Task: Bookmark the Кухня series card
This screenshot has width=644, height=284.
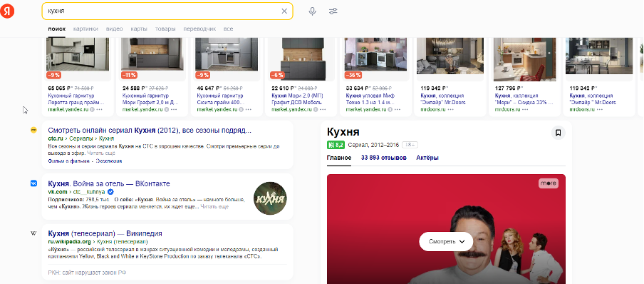Action: click(559, 133)
